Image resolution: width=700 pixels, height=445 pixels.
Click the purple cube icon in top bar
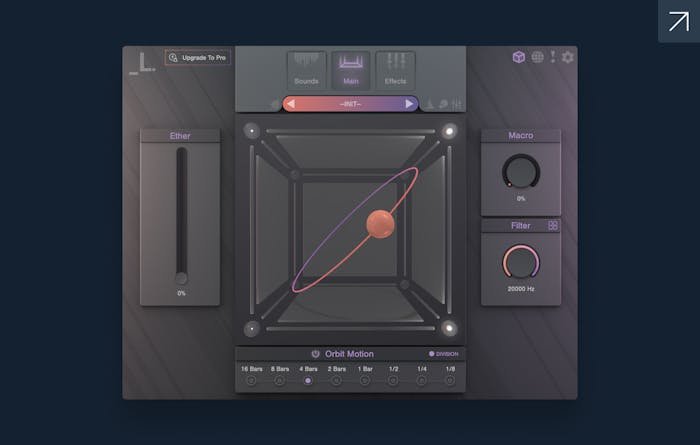click(519, 57)
